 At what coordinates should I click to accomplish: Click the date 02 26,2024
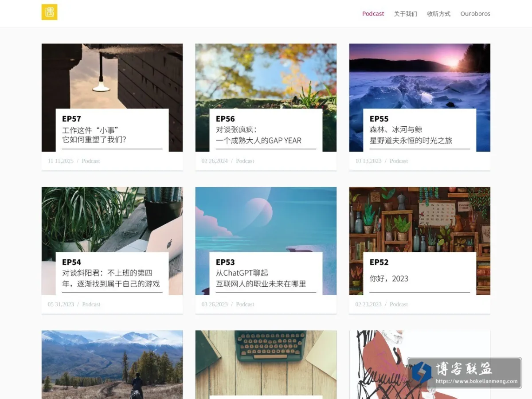coord(215,161)
